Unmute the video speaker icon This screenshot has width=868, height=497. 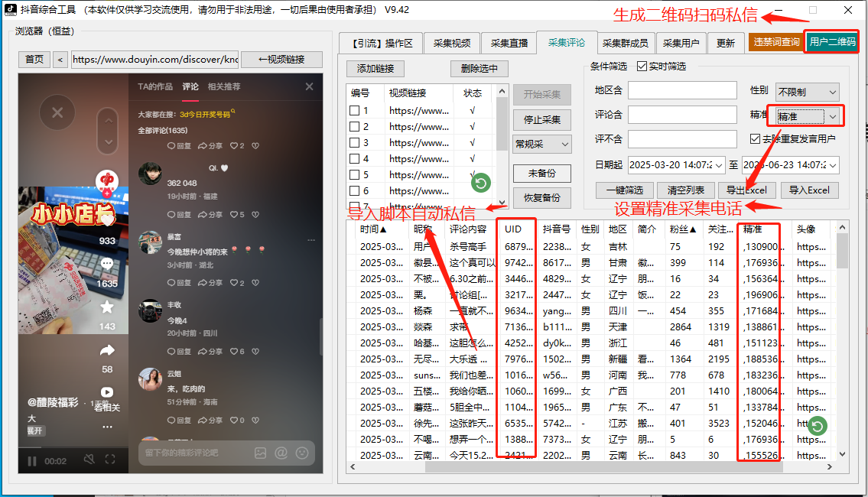89,460
